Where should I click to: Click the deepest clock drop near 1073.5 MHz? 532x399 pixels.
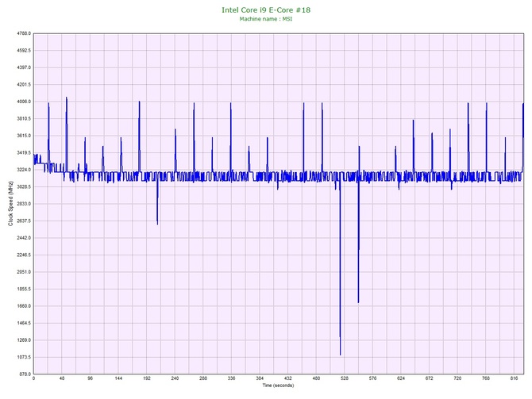[x=341, y=355]
